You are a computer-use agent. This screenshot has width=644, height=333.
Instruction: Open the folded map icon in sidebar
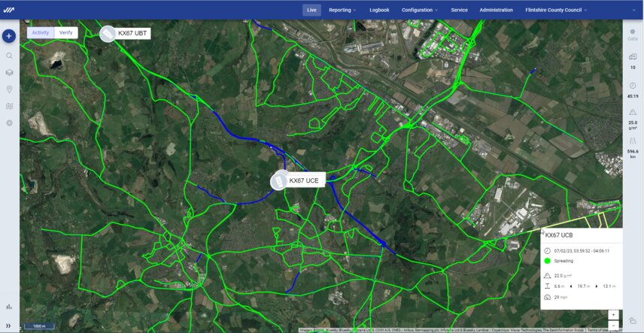9,106
